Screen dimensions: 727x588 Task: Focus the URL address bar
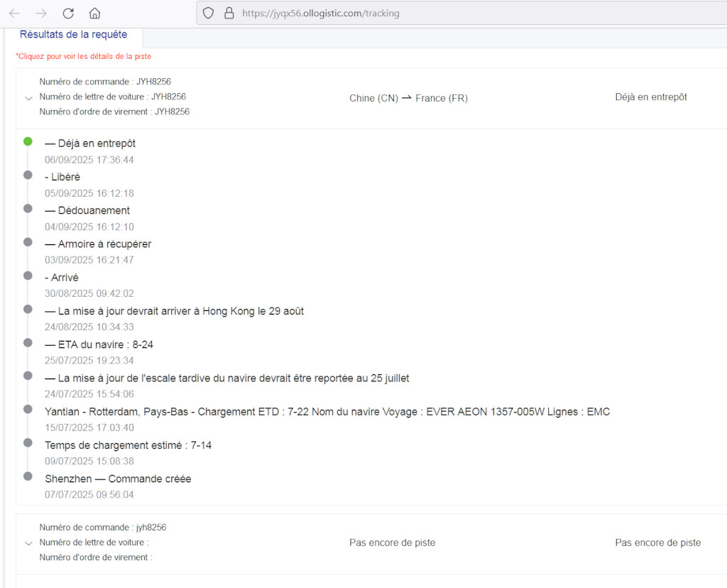click(x=426, y=13)
